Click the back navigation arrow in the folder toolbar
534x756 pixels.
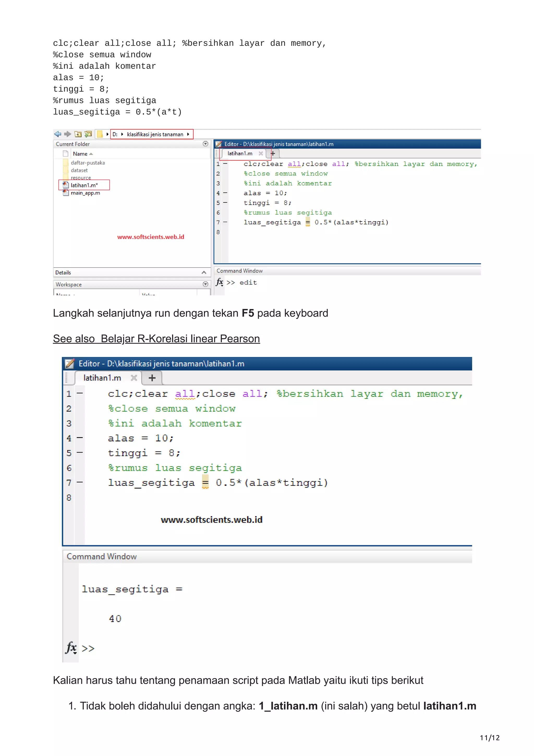click(58, 134)
